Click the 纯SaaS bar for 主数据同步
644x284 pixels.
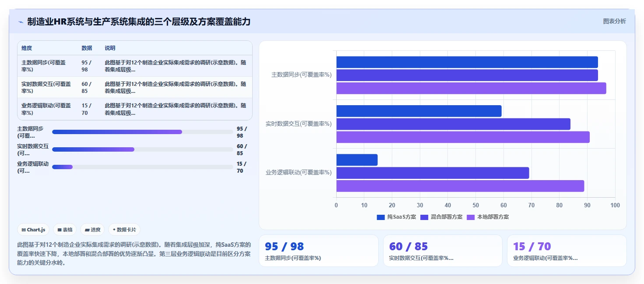click(x=467, y=62)
